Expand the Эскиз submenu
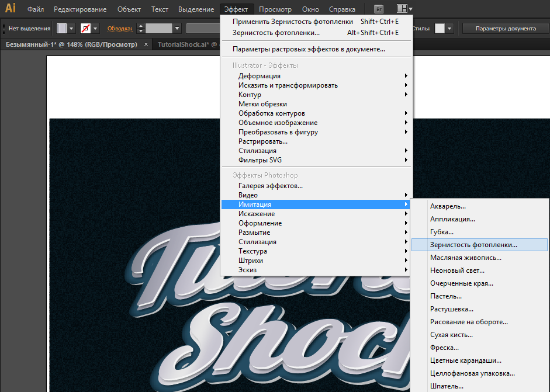 (x=316, y=270)
